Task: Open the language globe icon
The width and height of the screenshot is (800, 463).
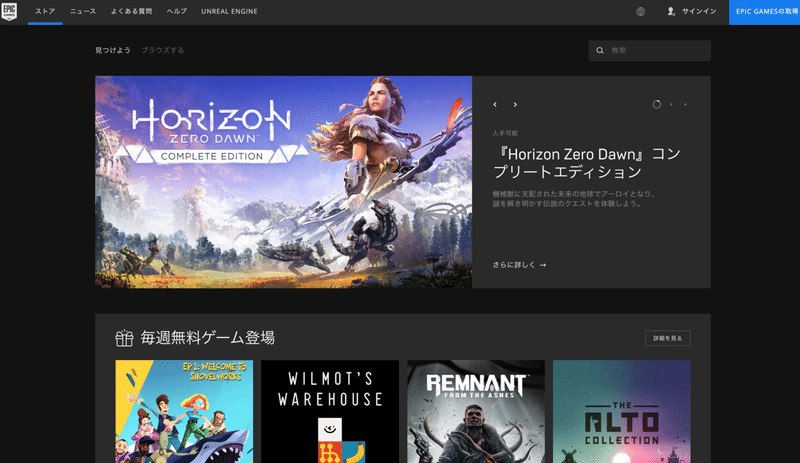Action: (x=640, y=11)
